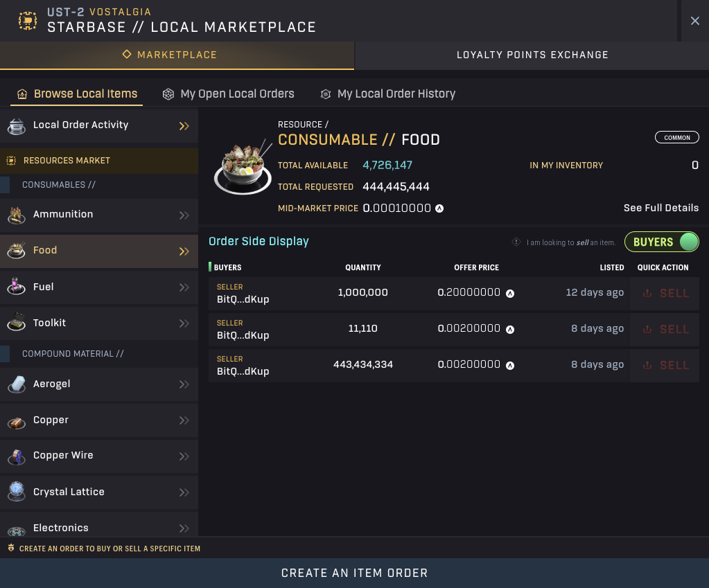
Task: Open the My Open Local Orders tab
Action: [228, 93]
